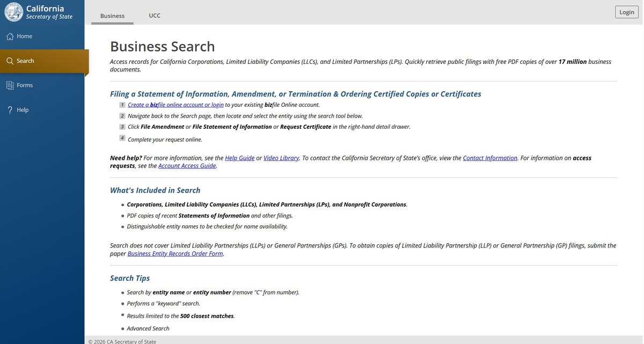
Task: Open the Help Guide link
Action: [x=239, y=158]
